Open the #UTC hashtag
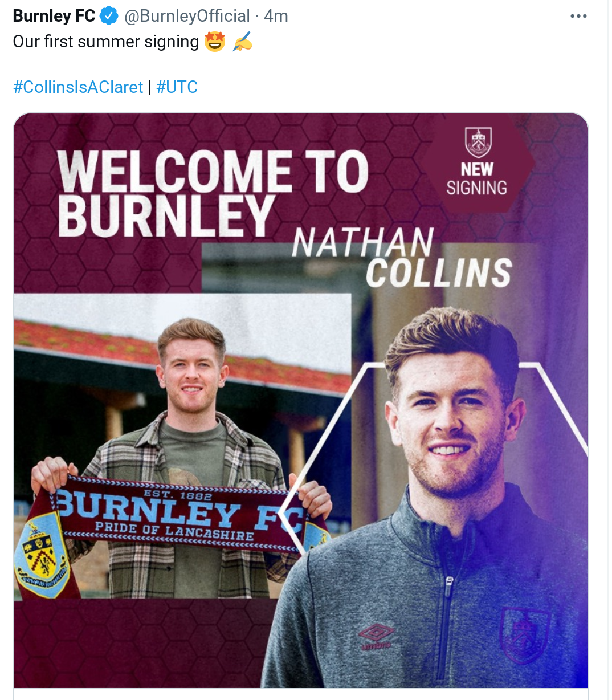The width and height of the screenshot is (612, 700). coord(177,87)
